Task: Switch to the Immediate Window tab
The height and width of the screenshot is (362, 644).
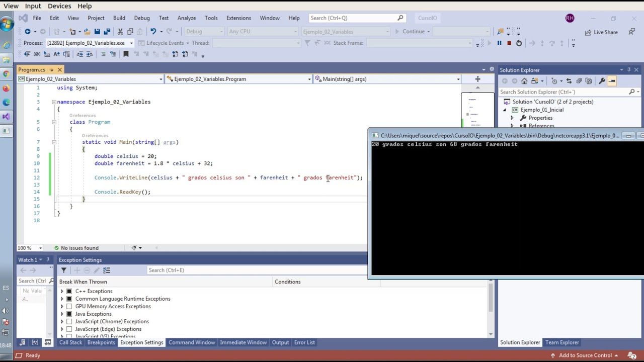Action: [243, 342]
